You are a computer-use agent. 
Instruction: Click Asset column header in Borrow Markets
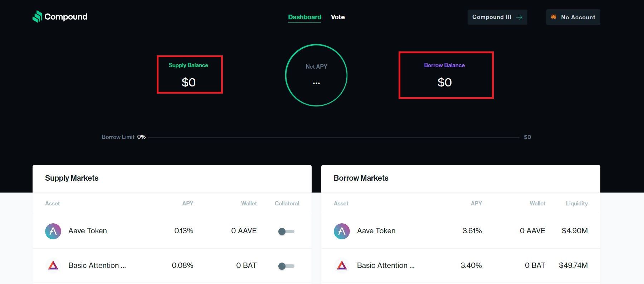pos(341,203)
